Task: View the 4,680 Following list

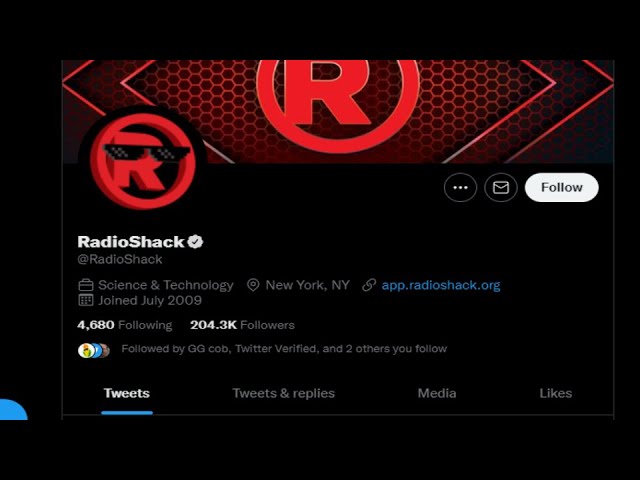Action: 125,325
